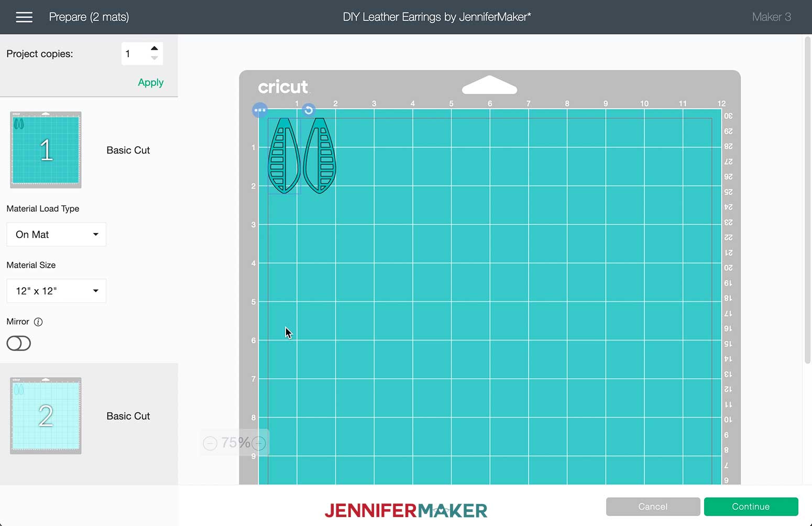Click the project title DIY Leather Earrings
The width and height of the screenshot is (812, 526).
pos(437,17)
